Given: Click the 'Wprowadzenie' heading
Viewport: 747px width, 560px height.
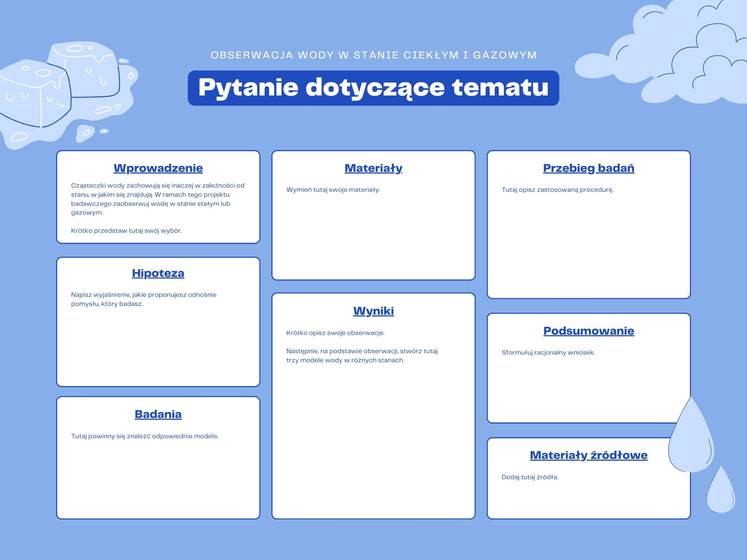Looking at the screenshot, I should tap(158, 168).
